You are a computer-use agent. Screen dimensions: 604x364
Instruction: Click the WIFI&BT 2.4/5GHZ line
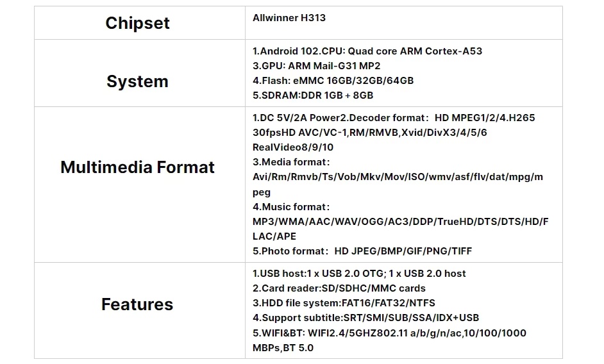coord(389,333)
